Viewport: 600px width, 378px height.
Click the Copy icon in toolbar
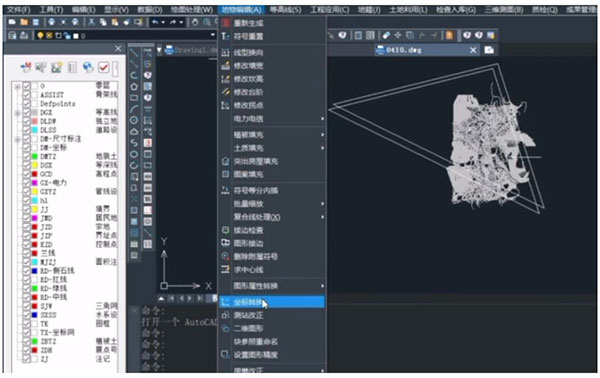click(103, 22)
